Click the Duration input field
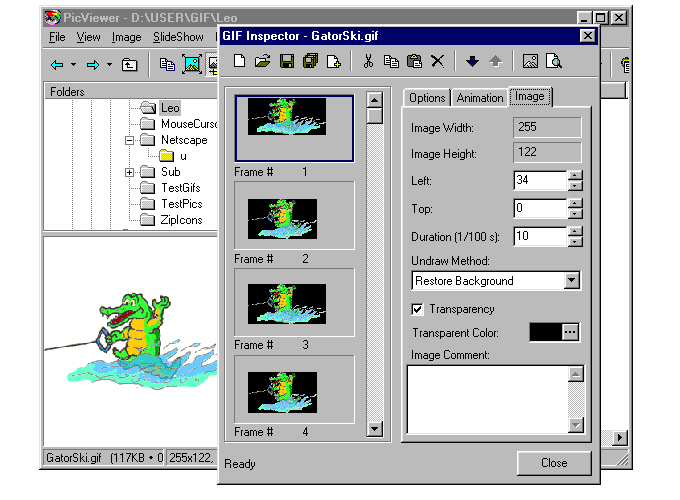Viewport: 680px width, 500px height. click(x=540, y=237)
